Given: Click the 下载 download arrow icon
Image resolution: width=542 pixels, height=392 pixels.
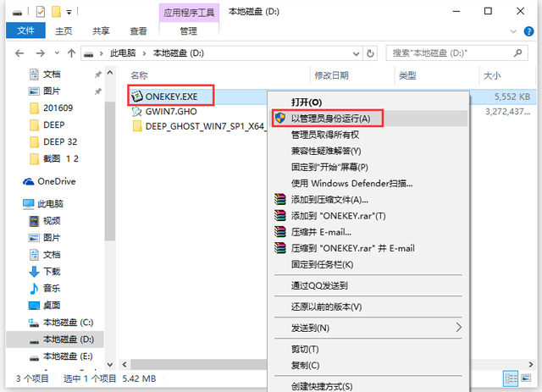Looking at the screenshot, I should pos(34,272).
